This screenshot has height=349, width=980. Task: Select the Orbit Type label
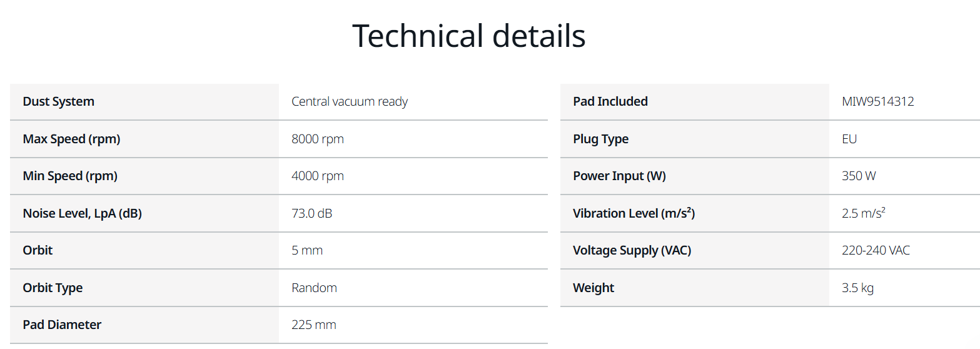(53, 288)
